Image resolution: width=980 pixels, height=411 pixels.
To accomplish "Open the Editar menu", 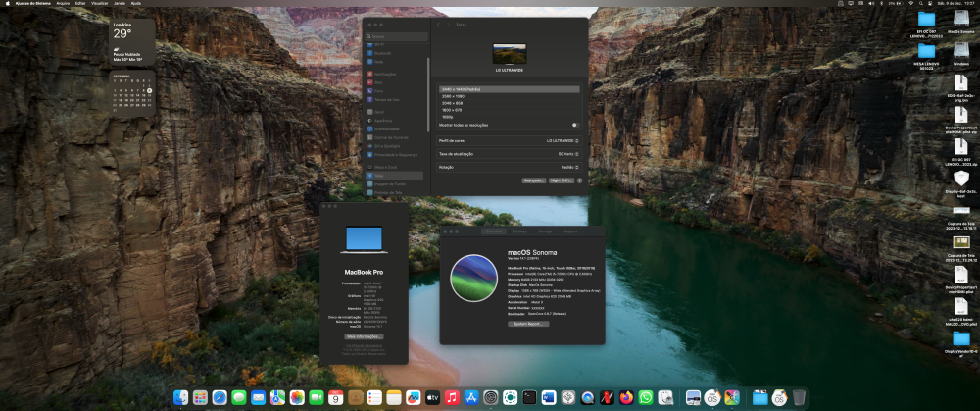I will 80,3.
